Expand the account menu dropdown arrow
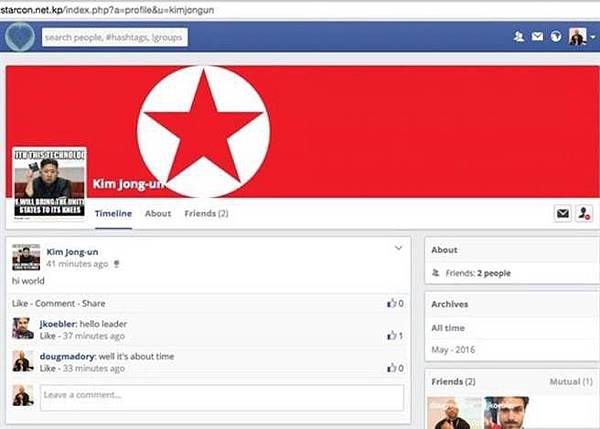The width and height of the screenshot is (600, 429). click(x=593, y=37)
